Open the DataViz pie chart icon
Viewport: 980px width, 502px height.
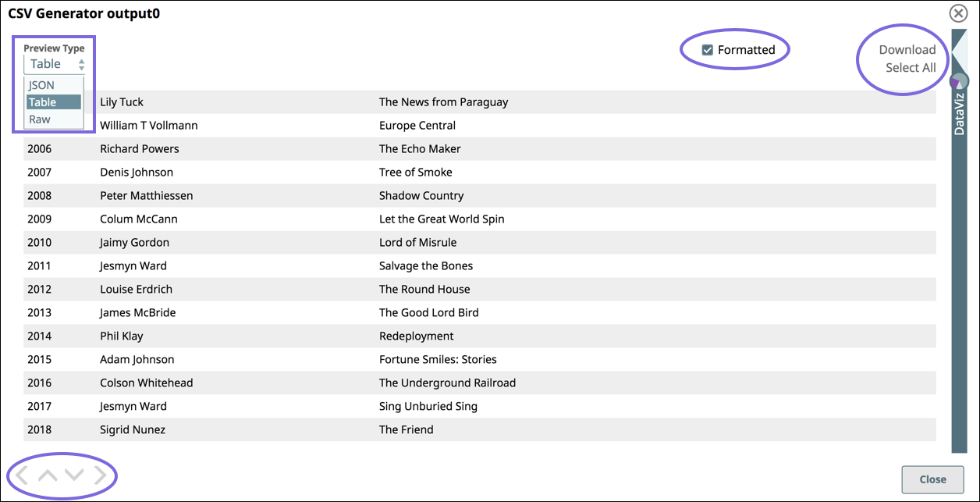coord(959,81)
